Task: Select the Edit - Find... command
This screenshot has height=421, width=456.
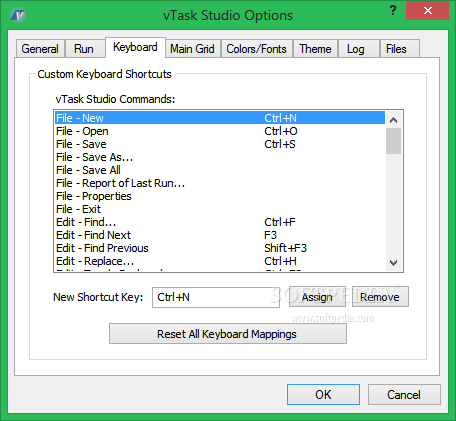Action: (220, 222)
